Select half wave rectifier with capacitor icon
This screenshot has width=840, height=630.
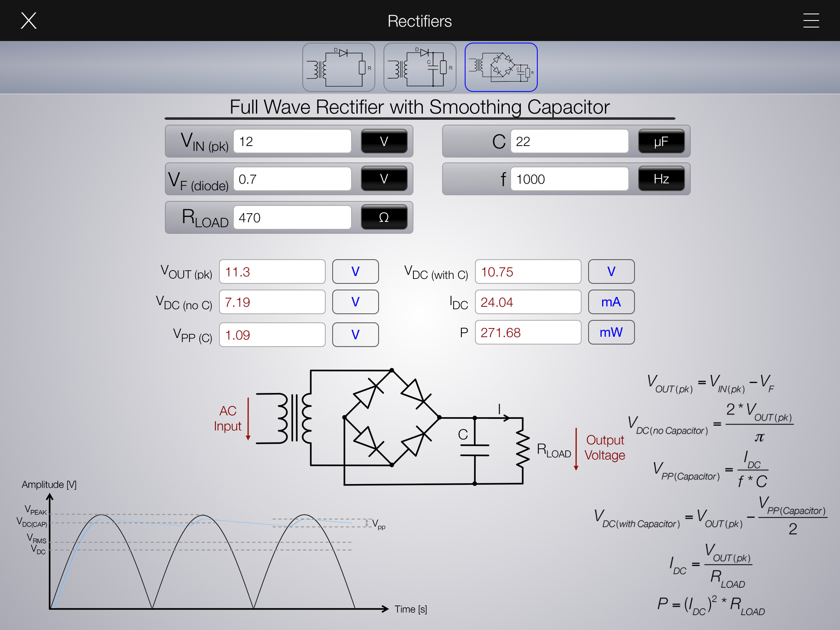point(420,67)
